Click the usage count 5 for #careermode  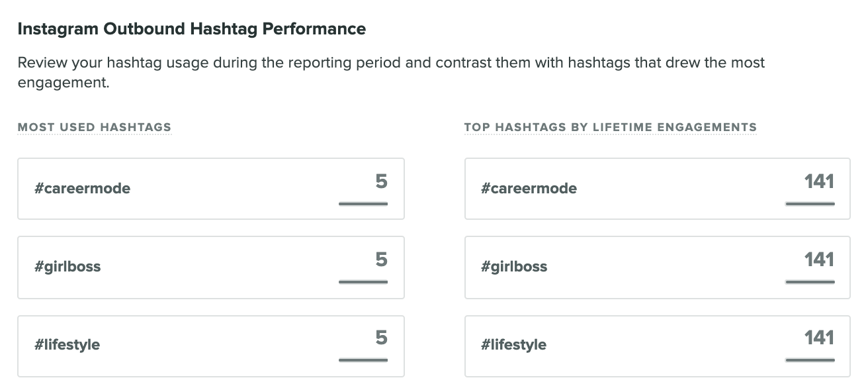pyautogui.click(x=381, y=182)
